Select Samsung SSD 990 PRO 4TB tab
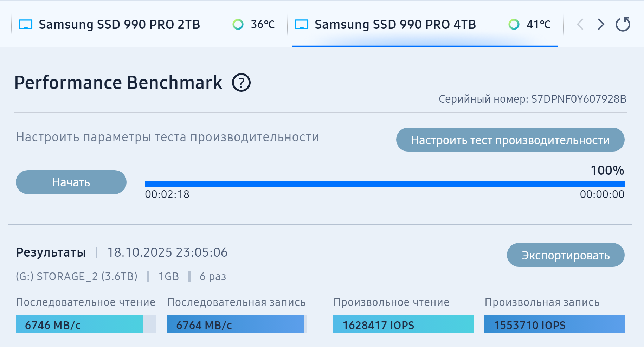 pos(395,25)
